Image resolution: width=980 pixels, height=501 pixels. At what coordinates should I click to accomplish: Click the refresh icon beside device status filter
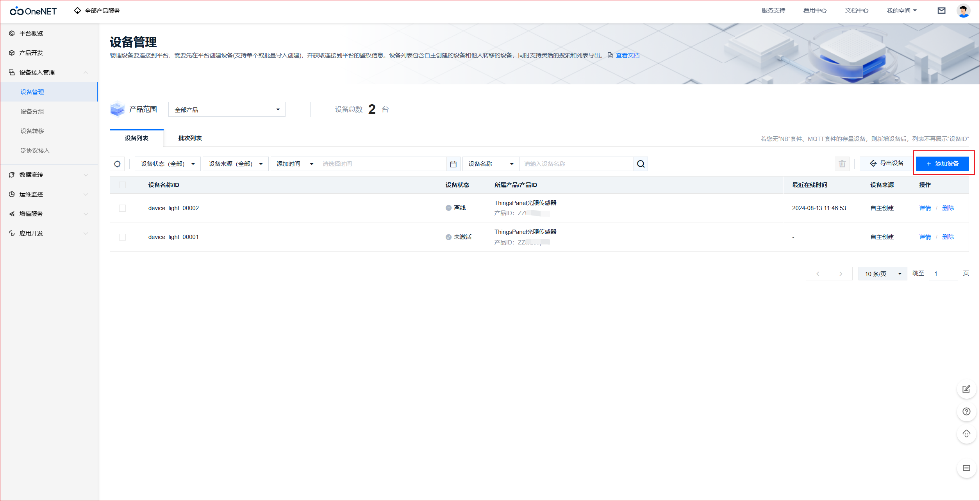pyautogui.click(x=117, y=164)
